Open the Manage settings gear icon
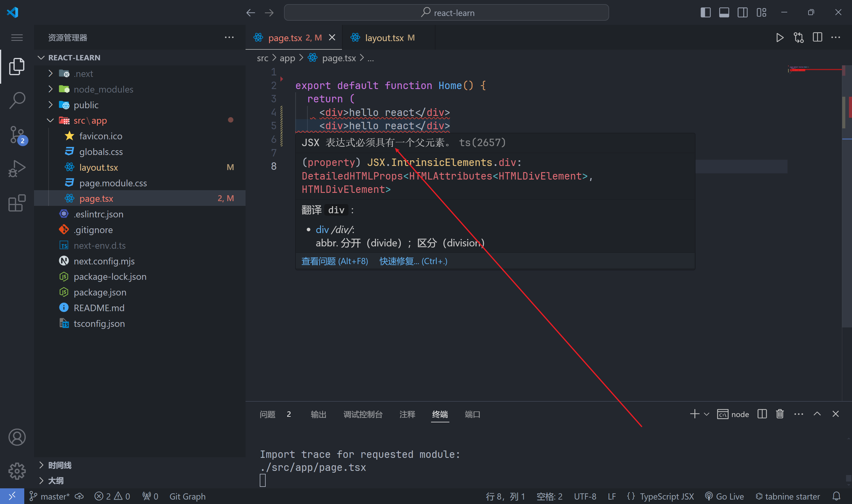This screenshot has height=504, width=852. coord(17,471)
